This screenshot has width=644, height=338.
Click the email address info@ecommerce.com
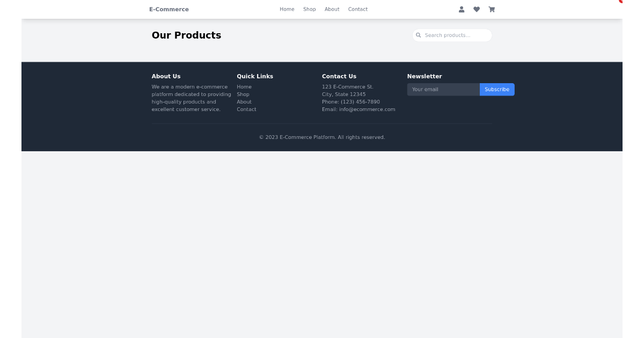pyautogui.click(x=367, y=109)
